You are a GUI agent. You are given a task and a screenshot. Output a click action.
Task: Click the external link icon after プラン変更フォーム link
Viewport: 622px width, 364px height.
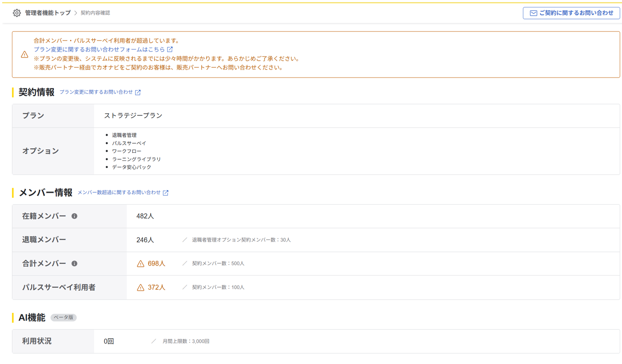click(x=170, y=49)
